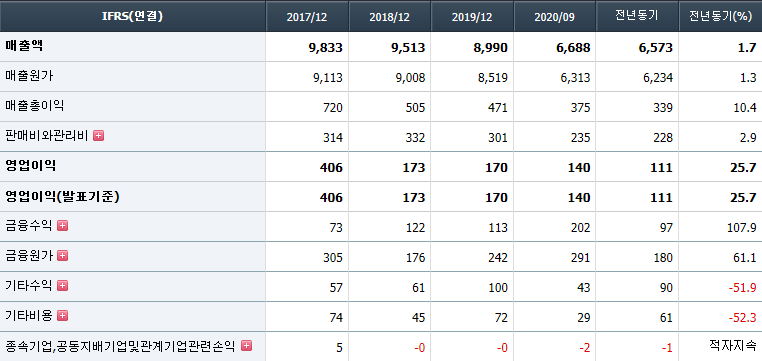
Task: Click 금융수익 2017/12 value 73
Action: click(336, 227)
